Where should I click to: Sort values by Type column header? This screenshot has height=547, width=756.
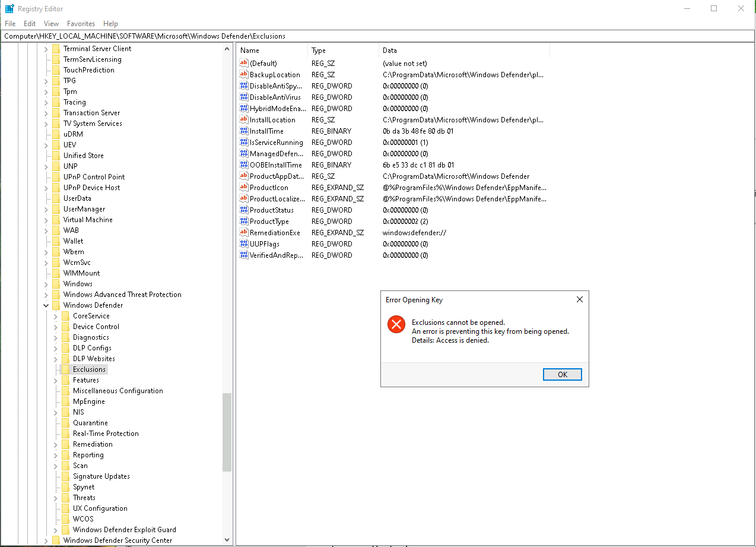point(344,50)
